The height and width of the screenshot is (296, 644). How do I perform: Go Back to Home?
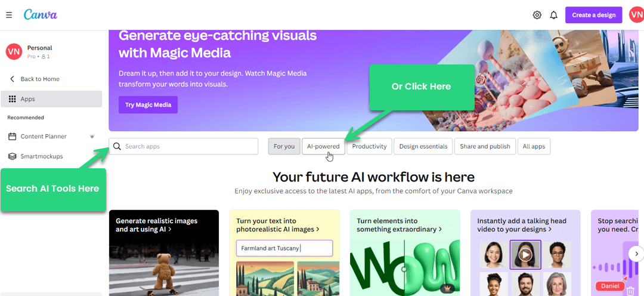pos(40,79)
